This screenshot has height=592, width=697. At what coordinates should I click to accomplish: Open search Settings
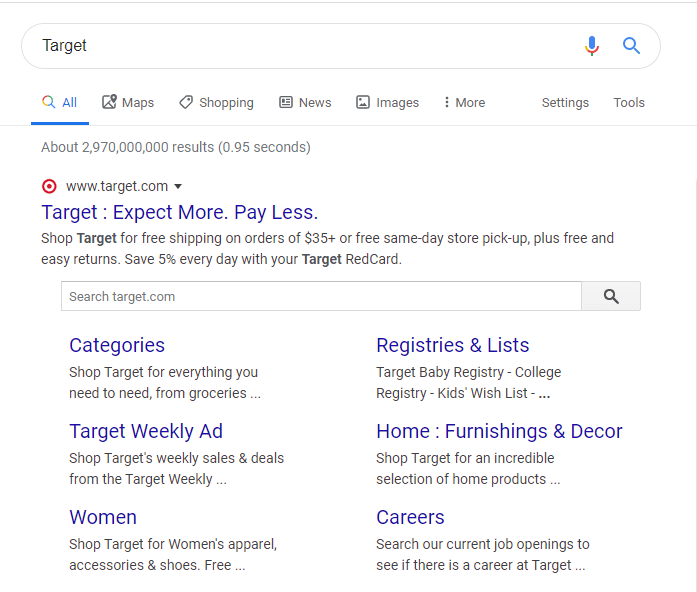point(565,103)
